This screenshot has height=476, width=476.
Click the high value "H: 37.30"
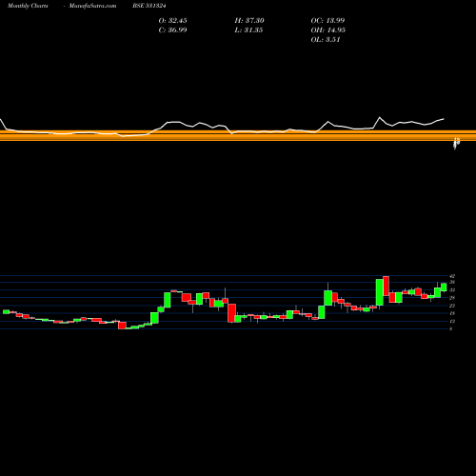click(x=249, y=21)
